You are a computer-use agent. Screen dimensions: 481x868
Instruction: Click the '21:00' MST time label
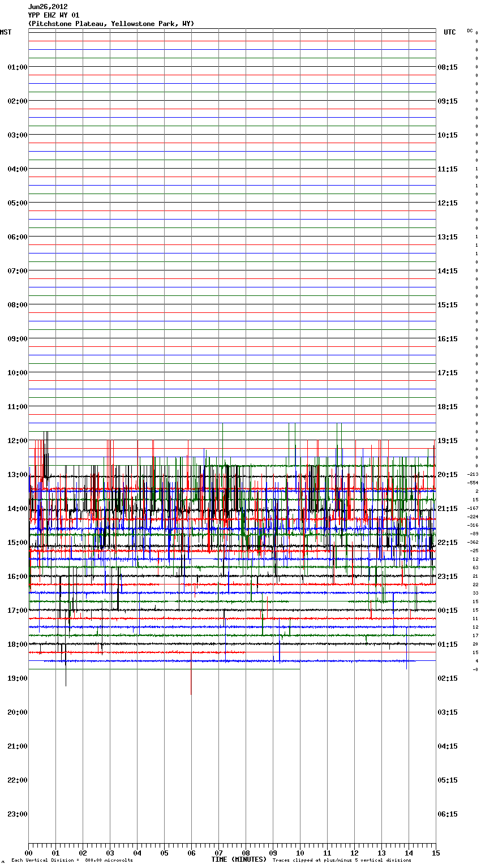click(18, 746)
